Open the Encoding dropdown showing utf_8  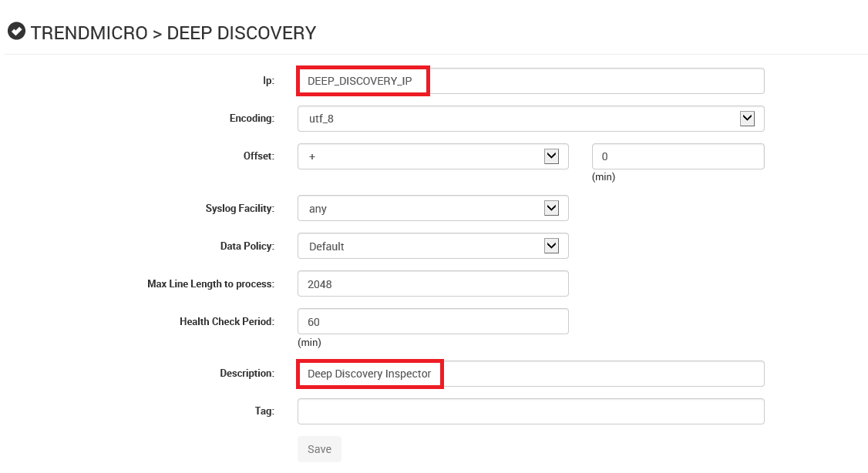click(531, 119)
